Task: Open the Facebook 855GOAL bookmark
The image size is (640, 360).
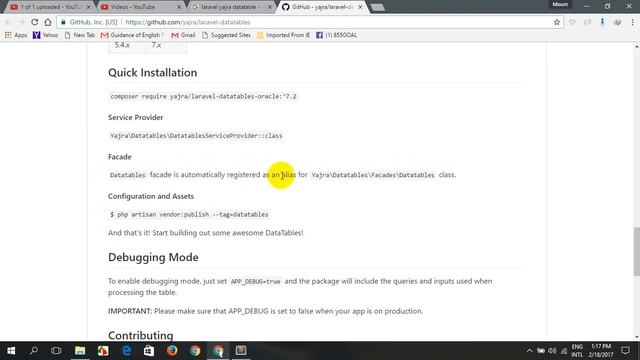Action: click(x=336, y=35)
